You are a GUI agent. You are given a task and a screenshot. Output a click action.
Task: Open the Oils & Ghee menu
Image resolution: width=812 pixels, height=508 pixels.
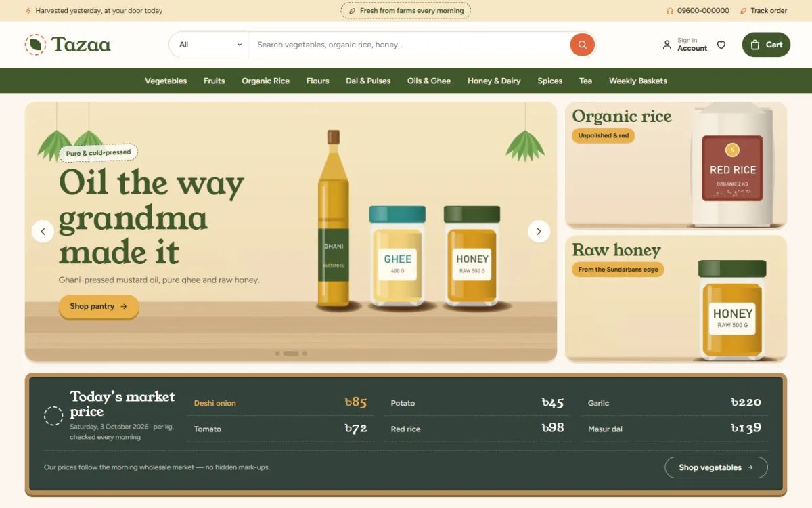click(429, 81)
